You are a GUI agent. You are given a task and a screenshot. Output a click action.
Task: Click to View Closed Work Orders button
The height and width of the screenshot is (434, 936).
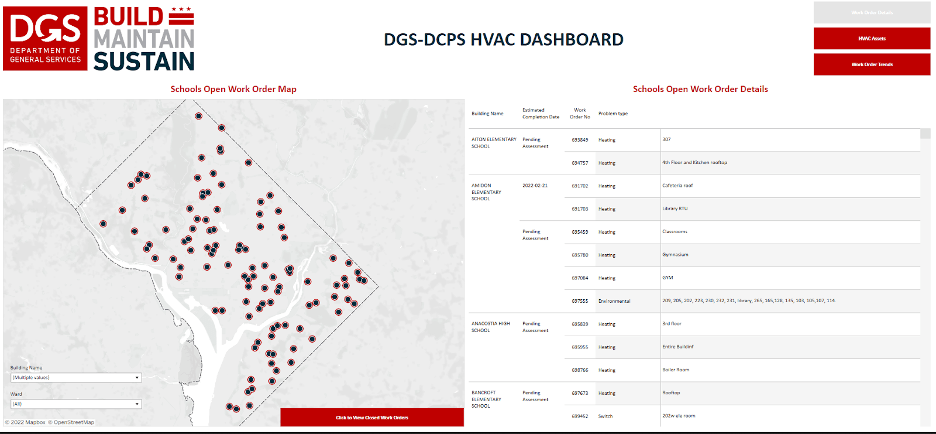(x=372, y=417)
